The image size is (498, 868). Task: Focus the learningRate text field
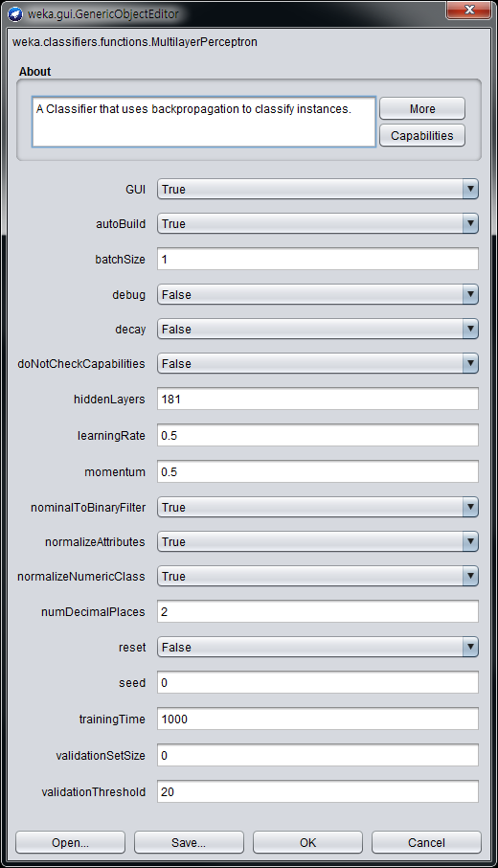pyautogui.click(x=318, y=436)
